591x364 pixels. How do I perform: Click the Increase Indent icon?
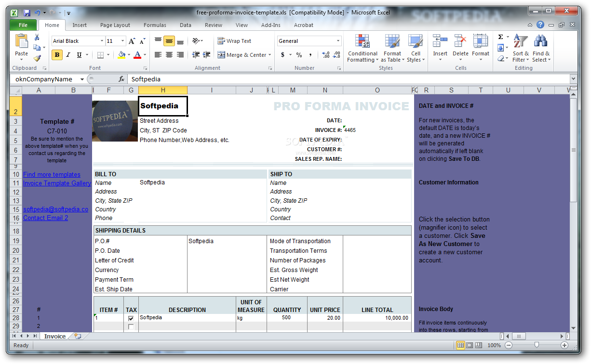tap(206, 55)
